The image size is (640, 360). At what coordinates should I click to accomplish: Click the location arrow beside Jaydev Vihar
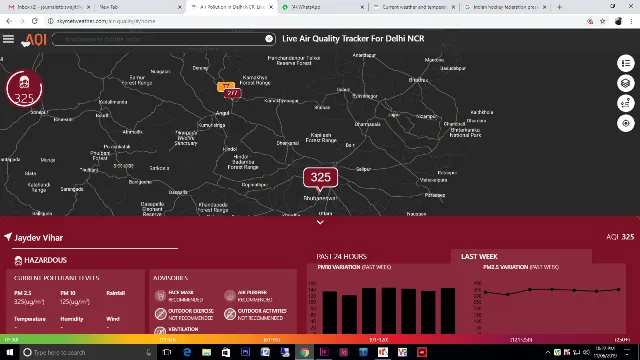tap(7, 237)
